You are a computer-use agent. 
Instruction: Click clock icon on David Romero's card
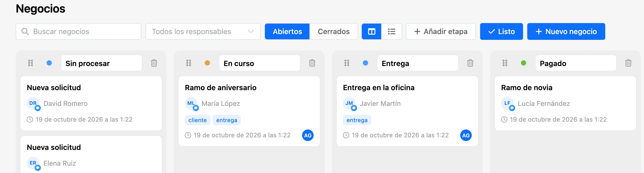click(30, 120)
